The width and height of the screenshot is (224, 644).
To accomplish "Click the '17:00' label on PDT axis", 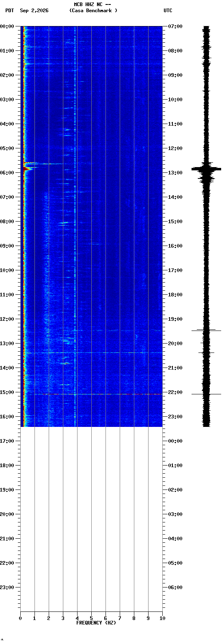I will click(x=7, y=441).
